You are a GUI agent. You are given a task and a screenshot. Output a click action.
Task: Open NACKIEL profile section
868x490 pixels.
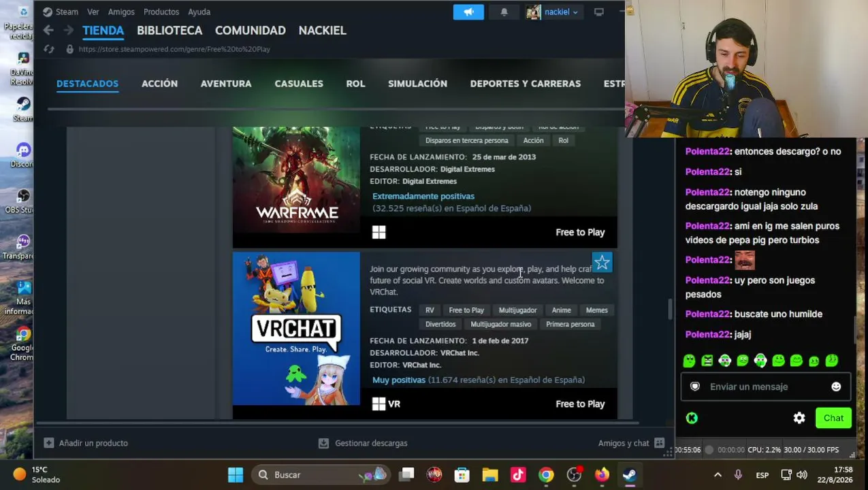[x=323, y=30]
